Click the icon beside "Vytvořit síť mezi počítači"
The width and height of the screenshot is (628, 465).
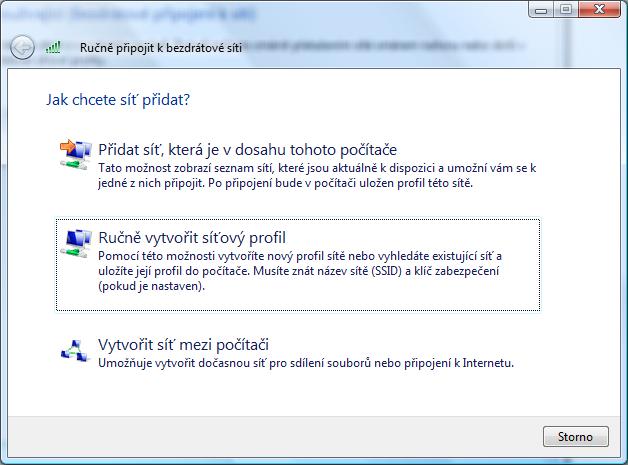[75, 348]
